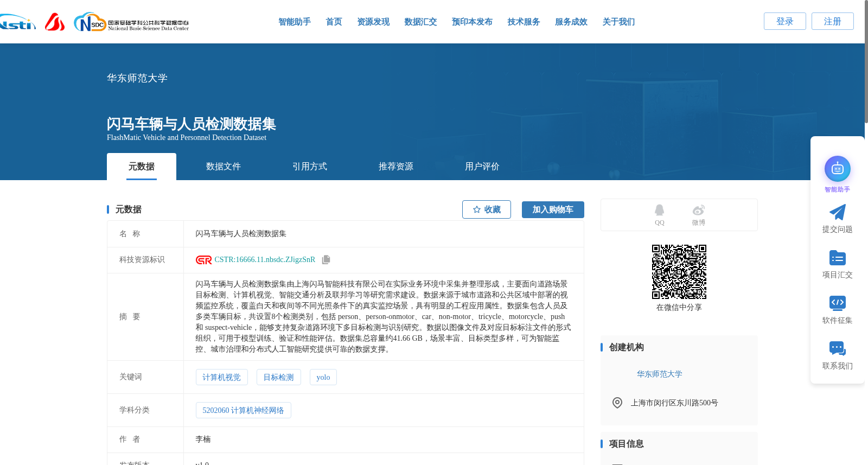Click the 目标检测 keyword tag

[x=278, y=377]
